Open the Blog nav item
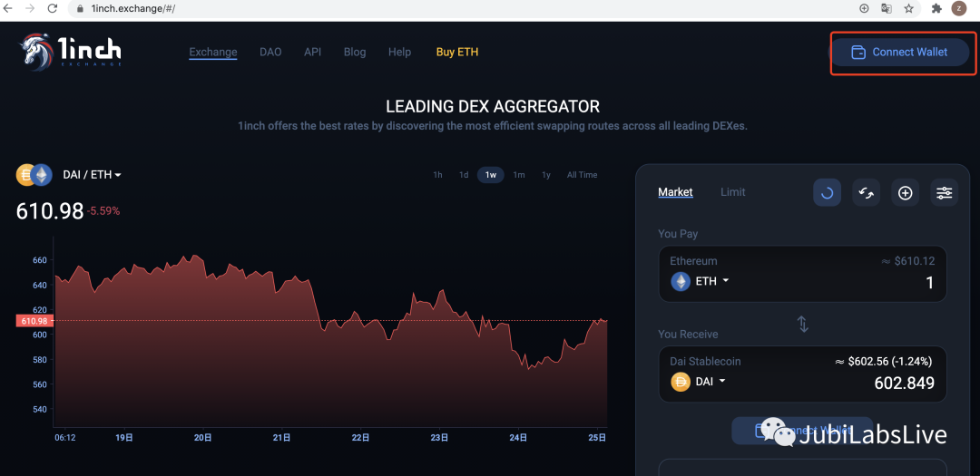The image size is (980, 476). coord(355,52)
